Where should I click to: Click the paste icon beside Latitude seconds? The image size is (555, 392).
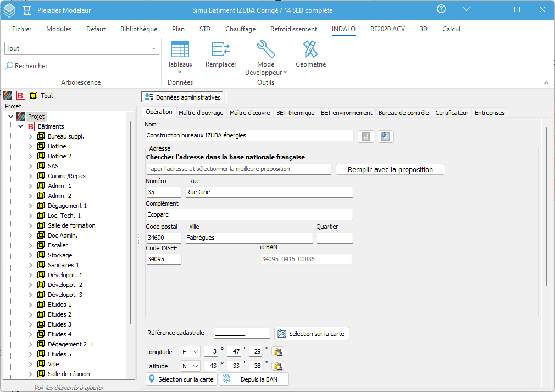278,366
